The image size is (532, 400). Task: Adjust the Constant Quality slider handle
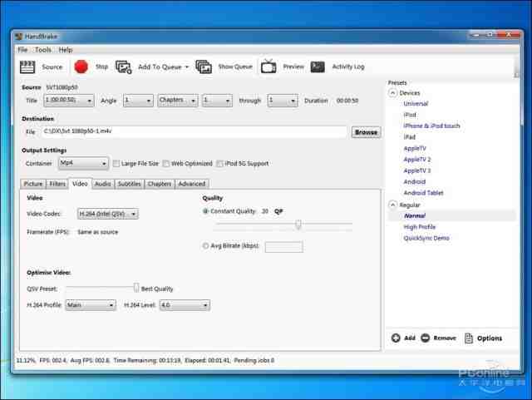click(298, 224)
